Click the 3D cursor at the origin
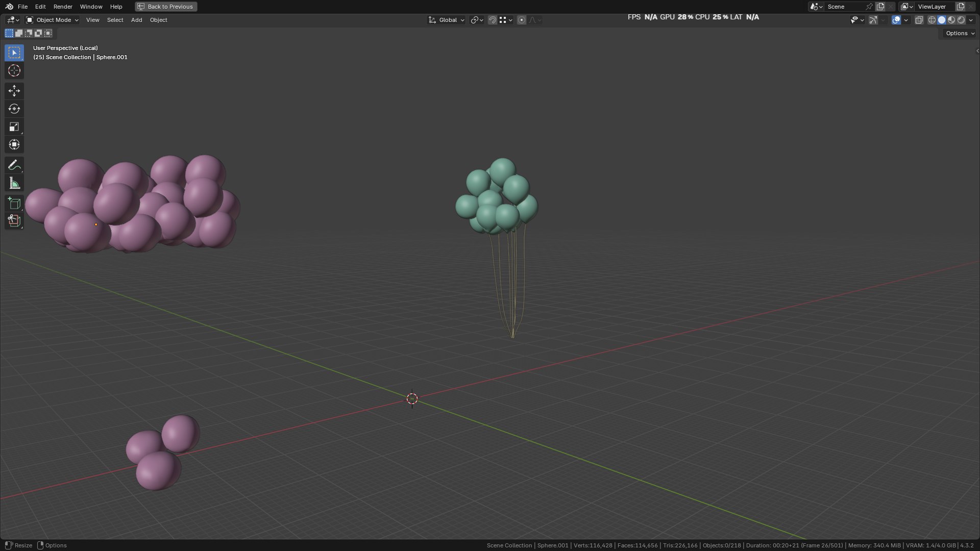 click(x=412, y=398)
